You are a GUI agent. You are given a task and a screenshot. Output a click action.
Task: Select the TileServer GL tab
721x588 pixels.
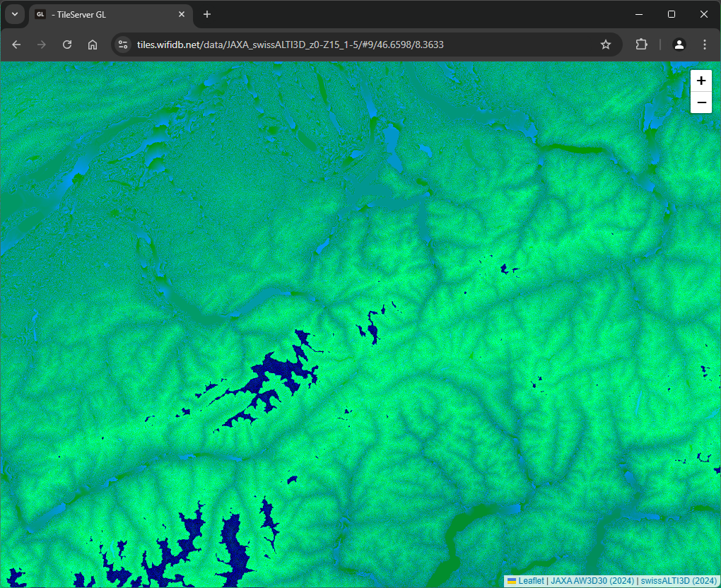click(106, 14)
